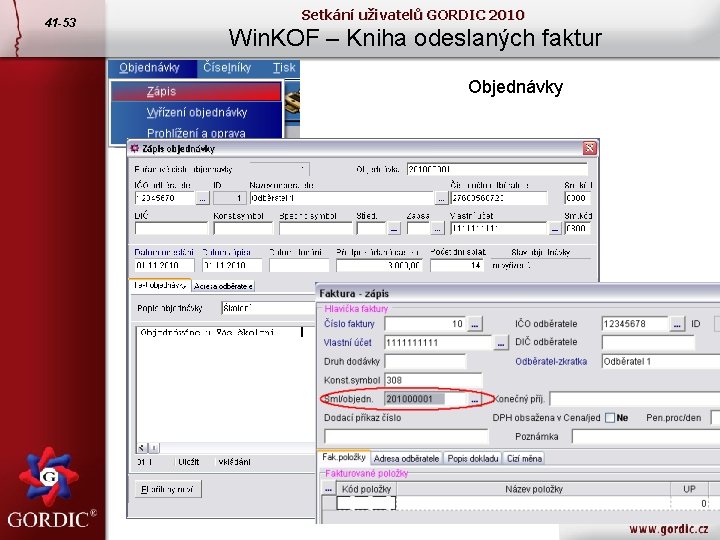The image size is (720, 540).
Task: Switch to Cizí měna tab
Action: click(524, 458)
